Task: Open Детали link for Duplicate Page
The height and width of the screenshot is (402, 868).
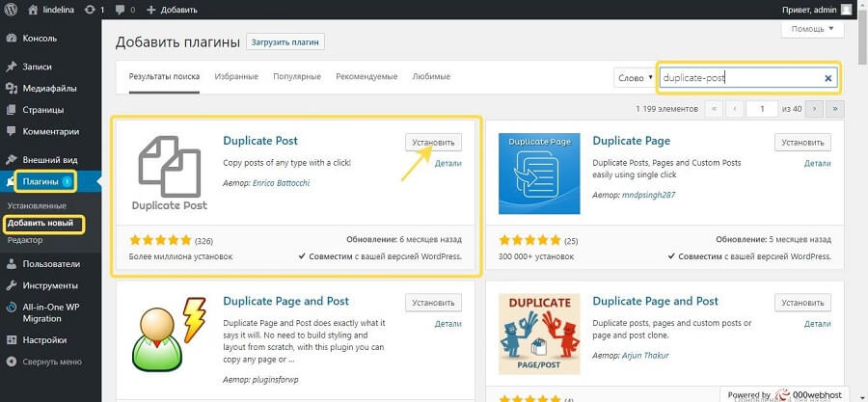Action: pos(817,164)
